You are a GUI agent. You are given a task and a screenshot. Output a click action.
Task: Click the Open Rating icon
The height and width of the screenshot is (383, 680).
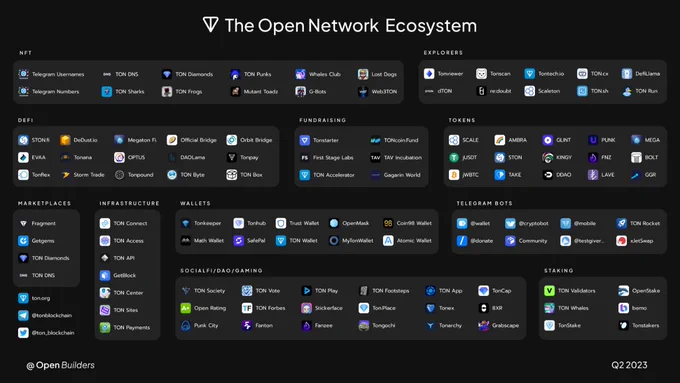coord(186,308)
